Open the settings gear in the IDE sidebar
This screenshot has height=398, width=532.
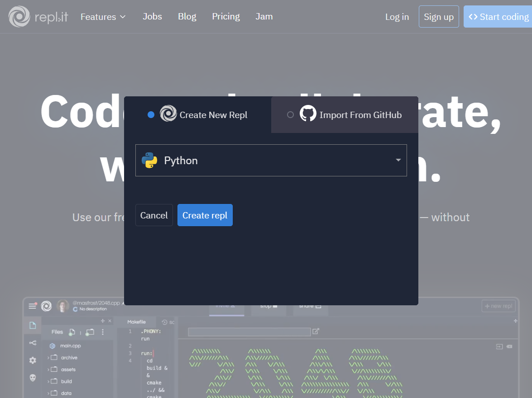(33, 360)
